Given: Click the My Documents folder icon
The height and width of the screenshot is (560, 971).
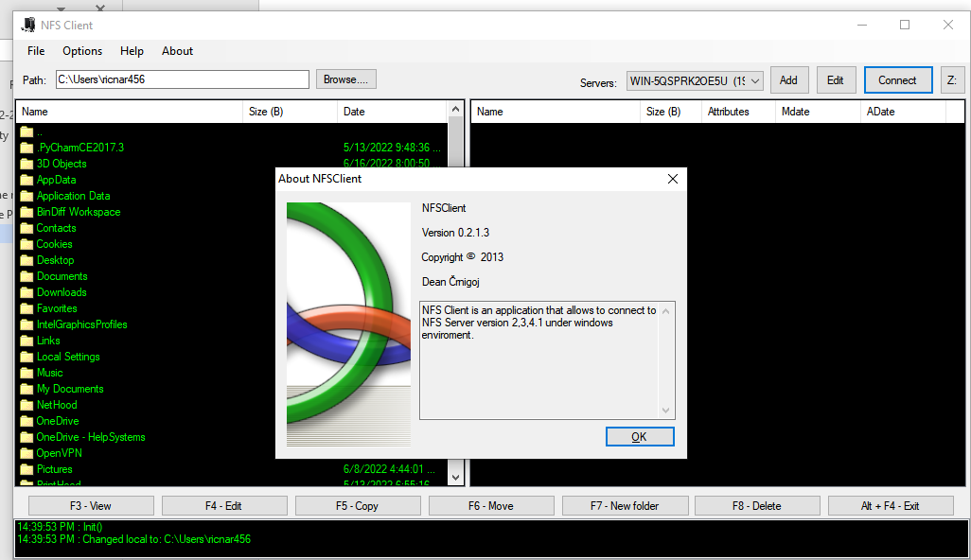Looking at the screenshot, I should tap(26, 389).
